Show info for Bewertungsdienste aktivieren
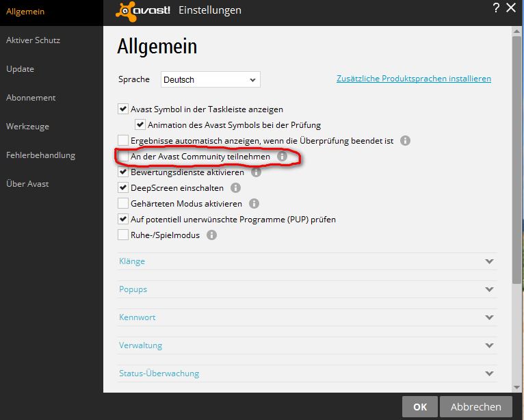Image resolution: width=524 pixels, height=420 pixels. 256,172
